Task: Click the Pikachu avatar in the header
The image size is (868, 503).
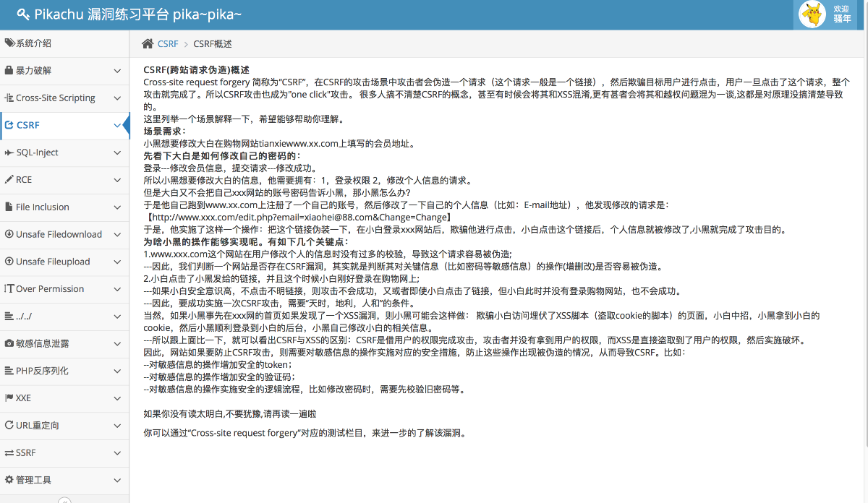Action: tap(812, 14)
